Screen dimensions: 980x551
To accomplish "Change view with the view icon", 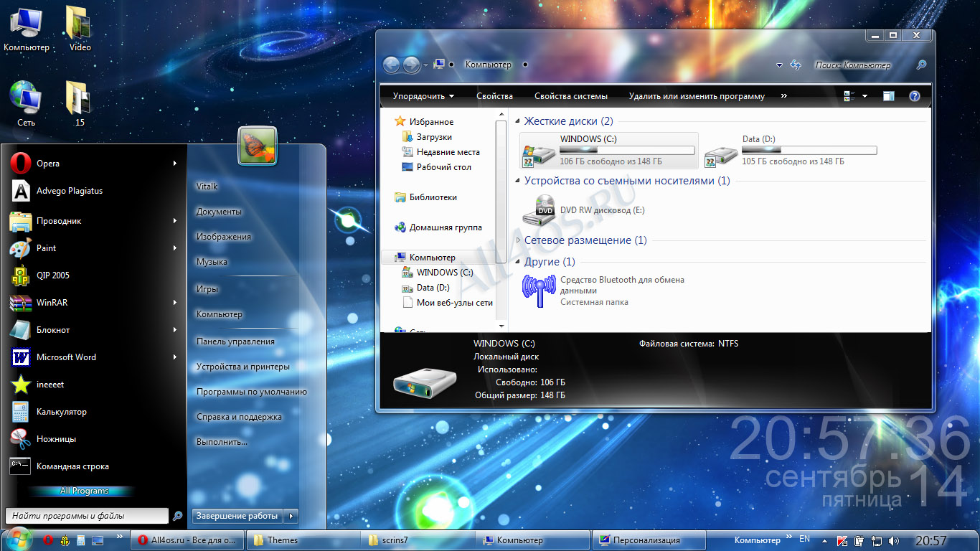I will pos(850,96).
